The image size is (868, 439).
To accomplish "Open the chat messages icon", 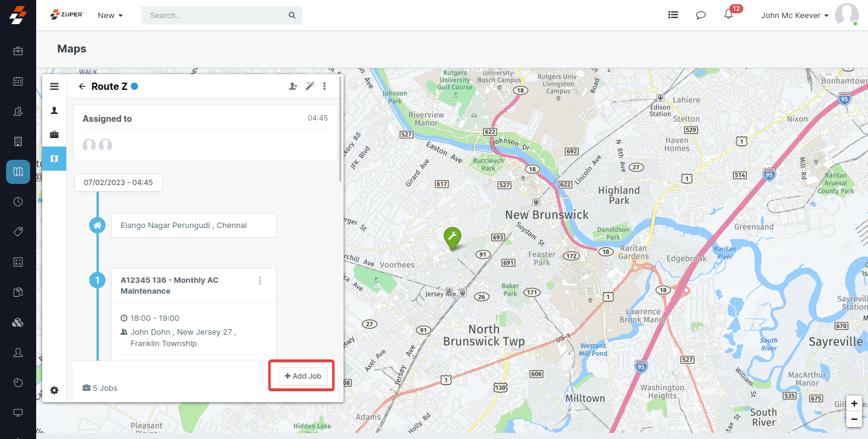I will [700, 15].
